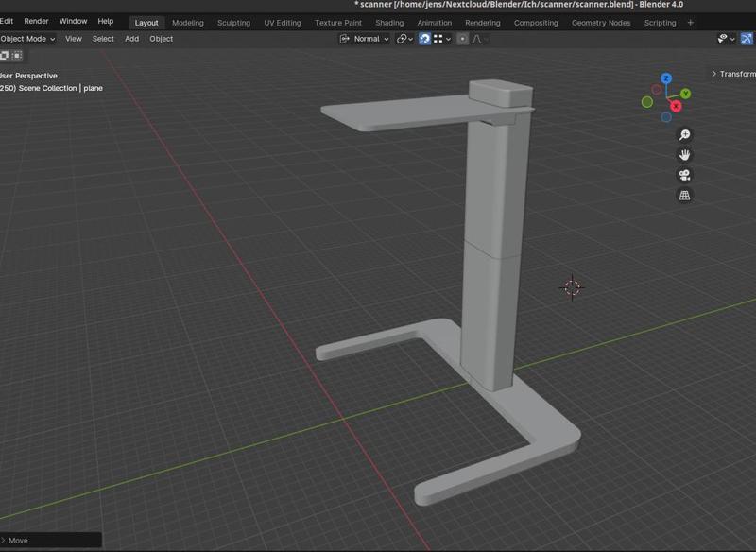Screen dimensions: 756x552
Task: Open the Add menu in viewport header
Action: click(x=131, y=39)
